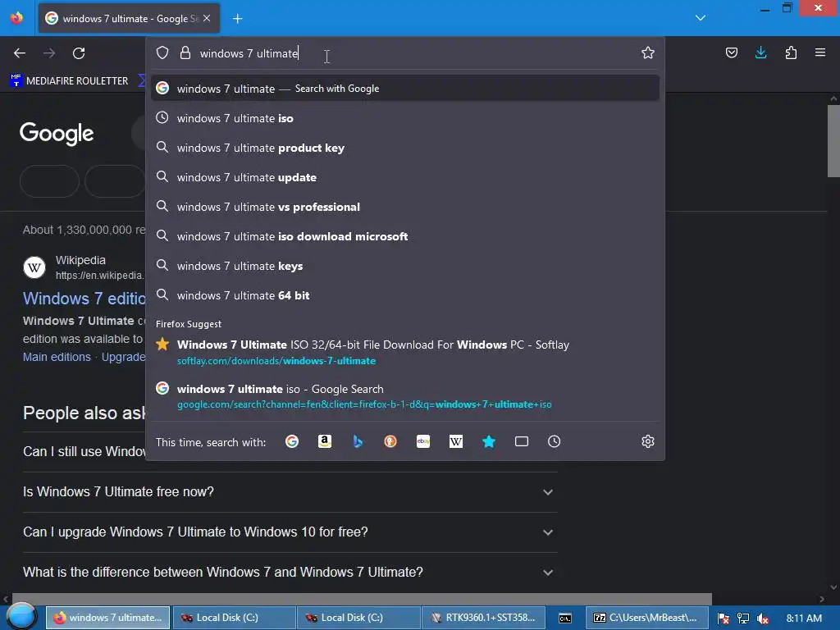Image resolution: width=840 pixels, height=630 pixels.
Task: Expand 'Is Windows 7 Ultimate free now?' question
Action: point(290,492)
